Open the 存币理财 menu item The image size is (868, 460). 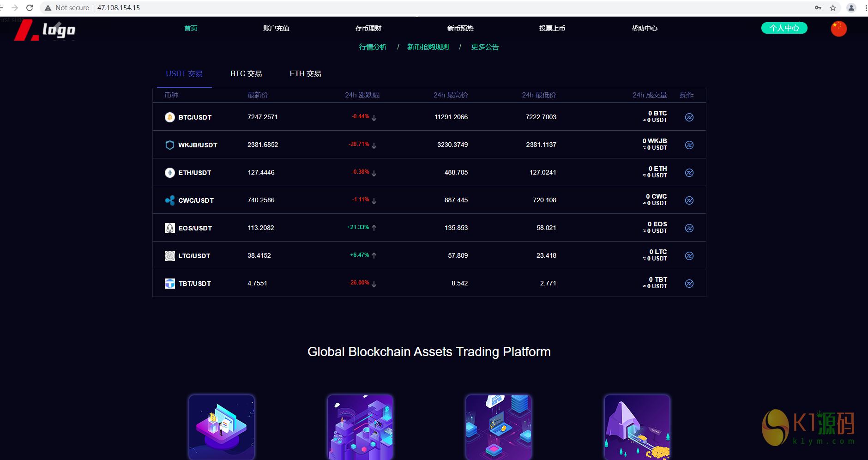click(368, 28)
